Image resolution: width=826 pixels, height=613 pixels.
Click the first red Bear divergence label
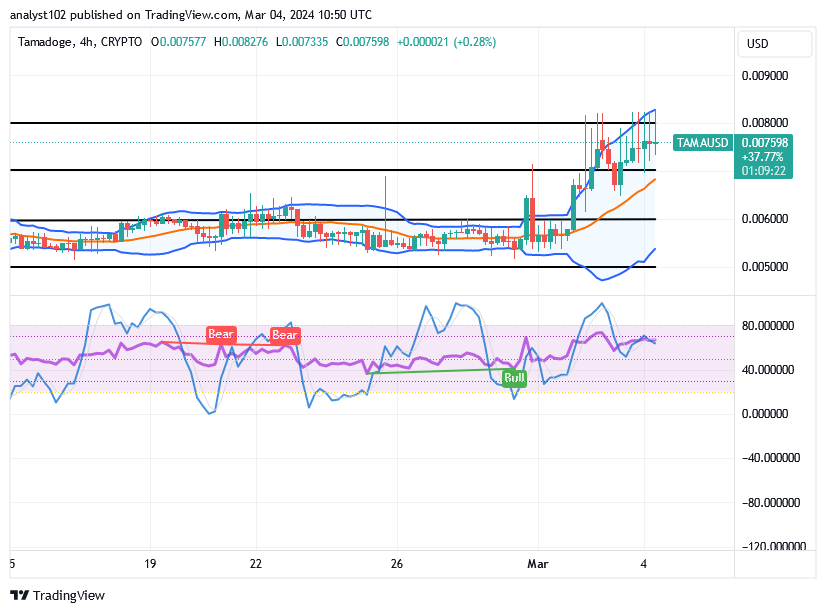(221, 334)
